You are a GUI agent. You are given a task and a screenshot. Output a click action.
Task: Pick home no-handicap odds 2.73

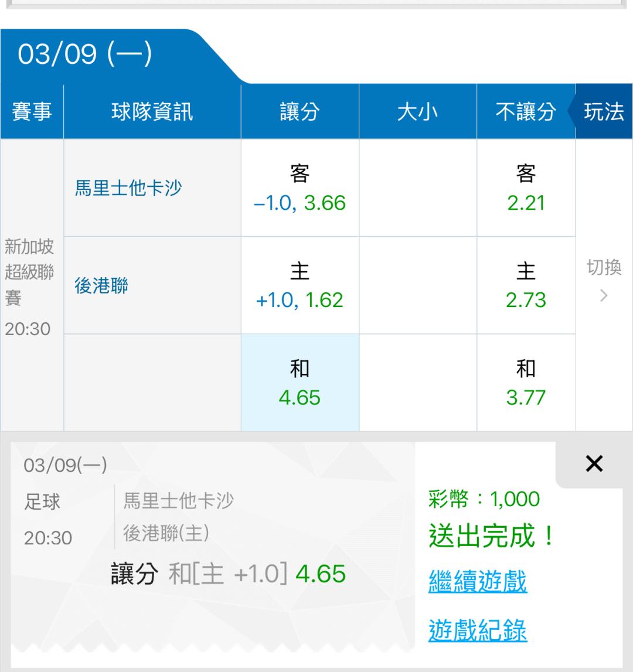[526, 286]
